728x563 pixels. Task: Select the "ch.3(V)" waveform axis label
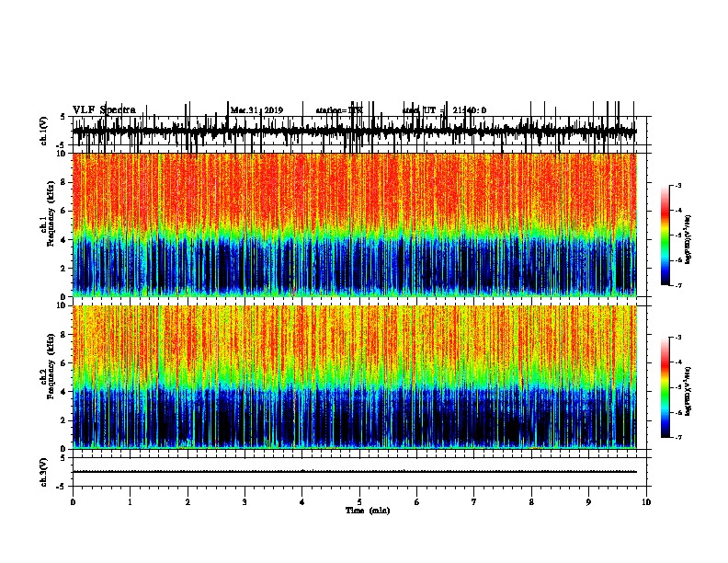[44, 472]
